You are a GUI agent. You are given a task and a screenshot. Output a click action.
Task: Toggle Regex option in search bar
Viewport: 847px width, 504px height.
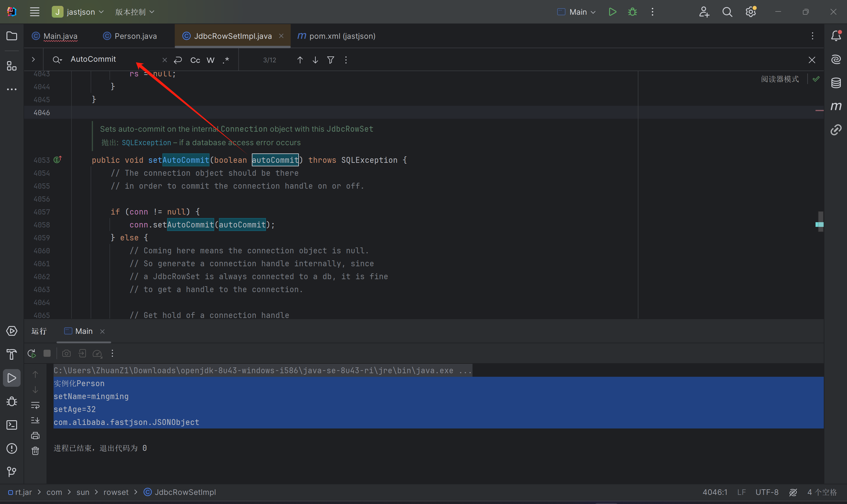tap(226, 60)
